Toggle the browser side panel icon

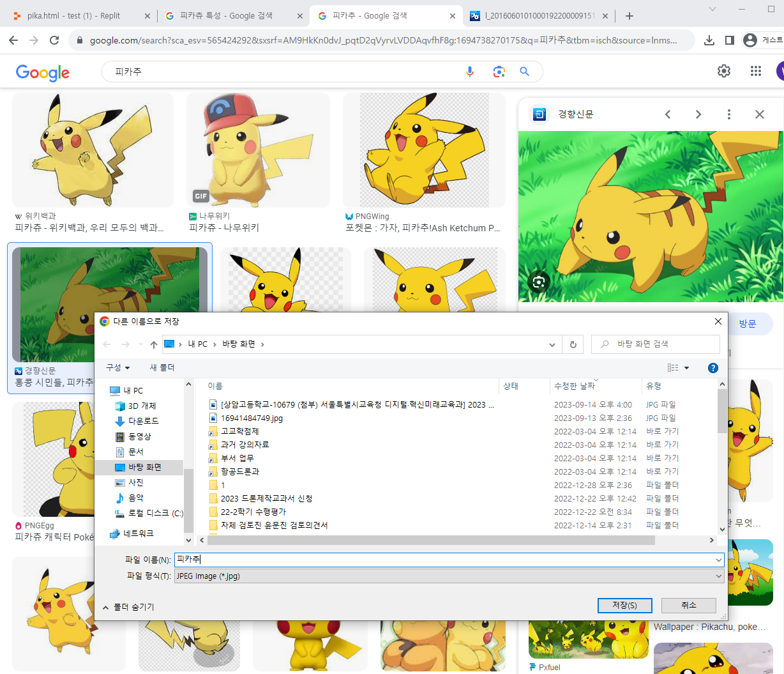730,40
